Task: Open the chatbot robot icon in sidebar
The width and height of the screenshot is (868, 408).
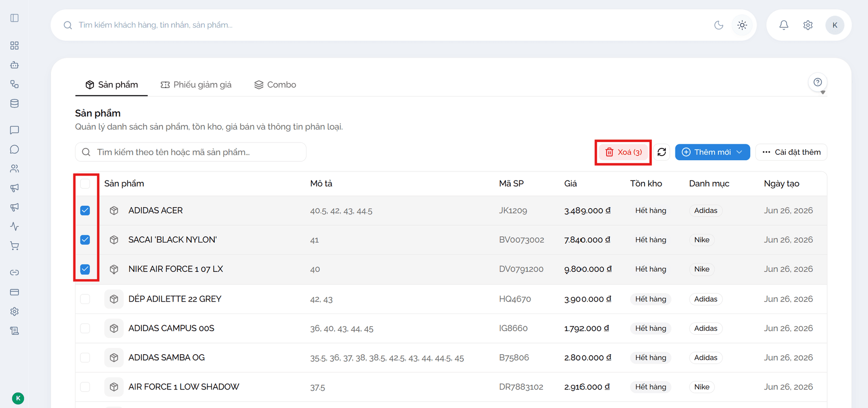Action: (14, 65)
